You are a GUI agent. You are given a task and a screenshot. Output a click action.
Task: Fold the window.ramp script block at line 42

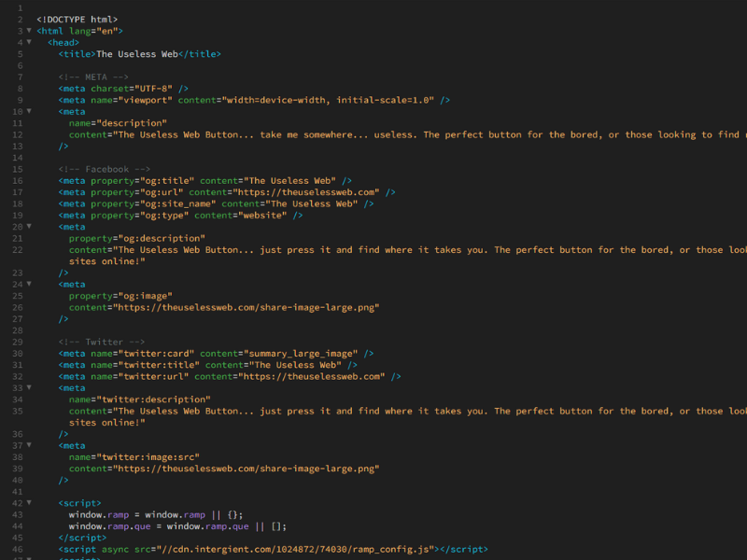click(28, 503)
